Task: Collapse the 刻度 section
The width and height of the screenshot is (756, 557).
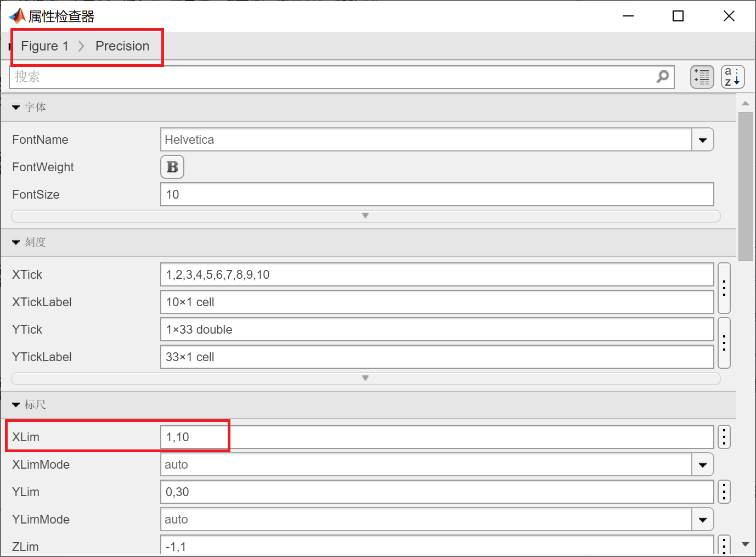Action: coord(16,242)
